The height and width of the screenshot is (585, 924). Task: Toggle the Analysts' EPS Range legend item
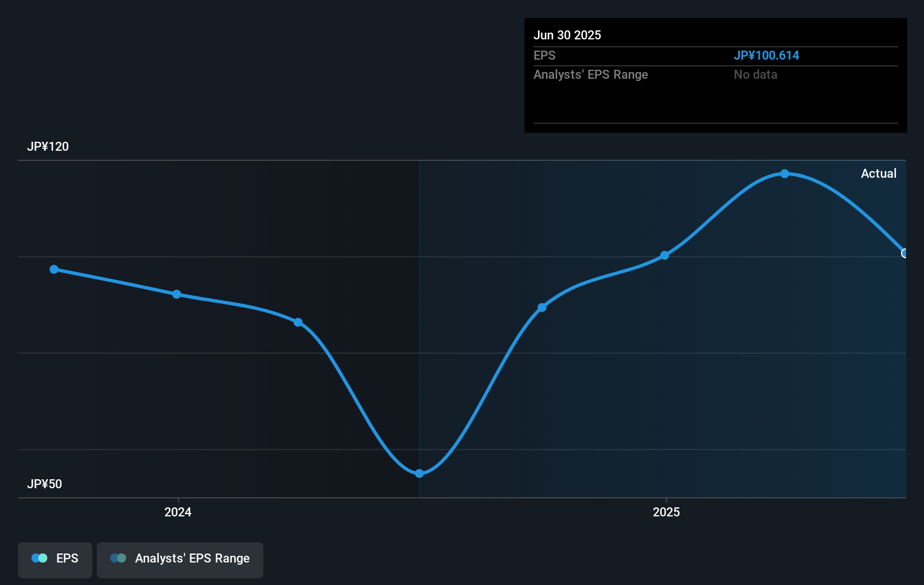(x=180, y=559)
